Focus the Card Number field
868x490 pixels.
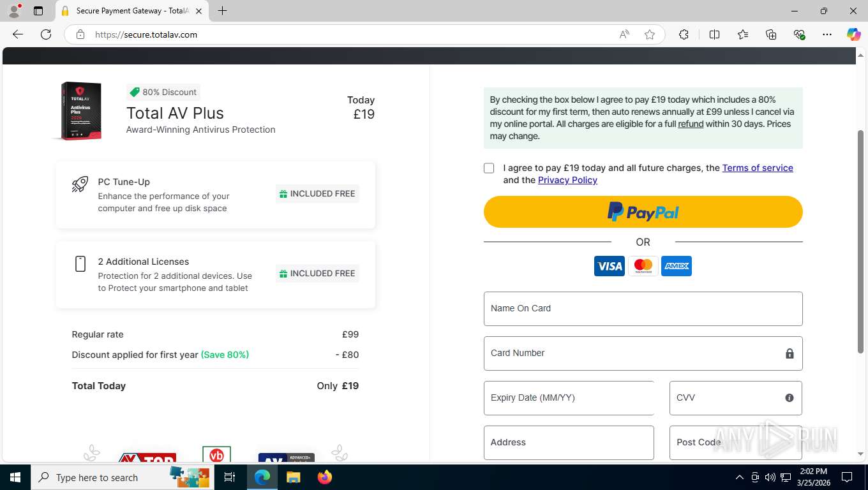click(x=643, y=353)
